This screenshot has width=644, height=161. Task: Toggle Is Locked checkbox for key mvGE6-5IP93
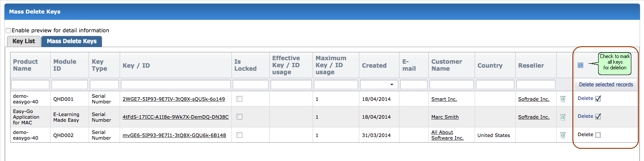239,135
